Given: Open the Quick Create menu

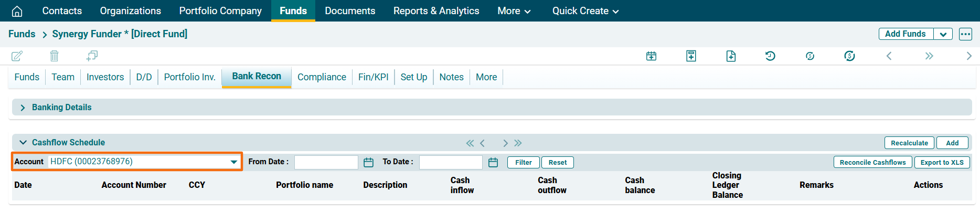Looking at the screenshot, I should point(585,11).
